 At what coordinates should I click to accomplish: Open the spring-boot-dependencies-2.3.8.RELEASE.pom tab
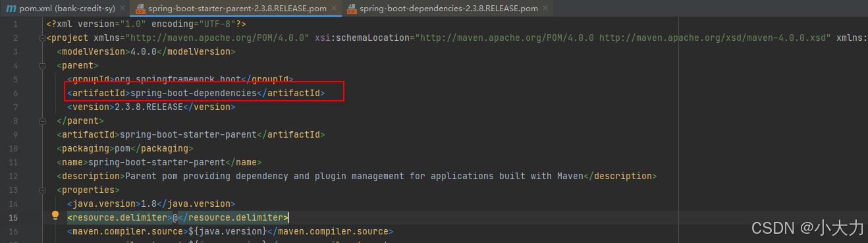[448, 9]
